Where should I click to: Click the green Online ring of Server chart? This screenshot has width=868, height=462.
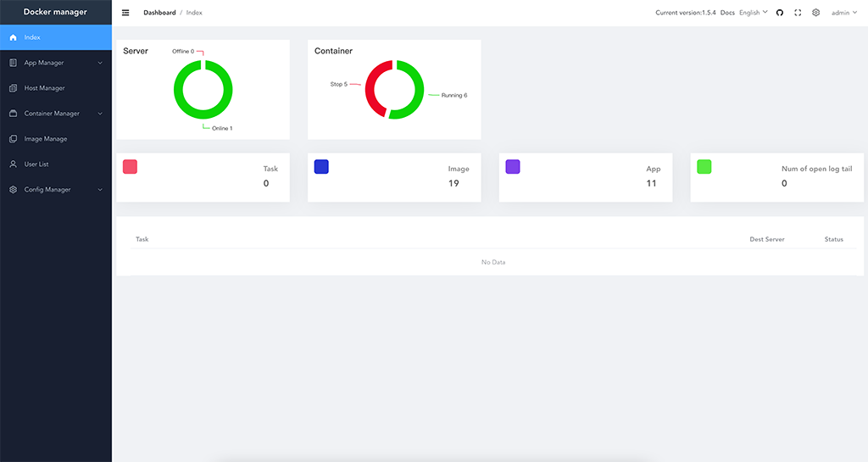pos(203,115)
